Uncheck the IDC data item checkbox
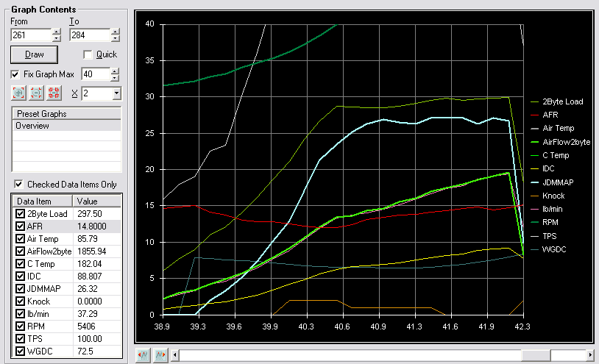Viewport: 599px width, 364px height. (21, 276)
